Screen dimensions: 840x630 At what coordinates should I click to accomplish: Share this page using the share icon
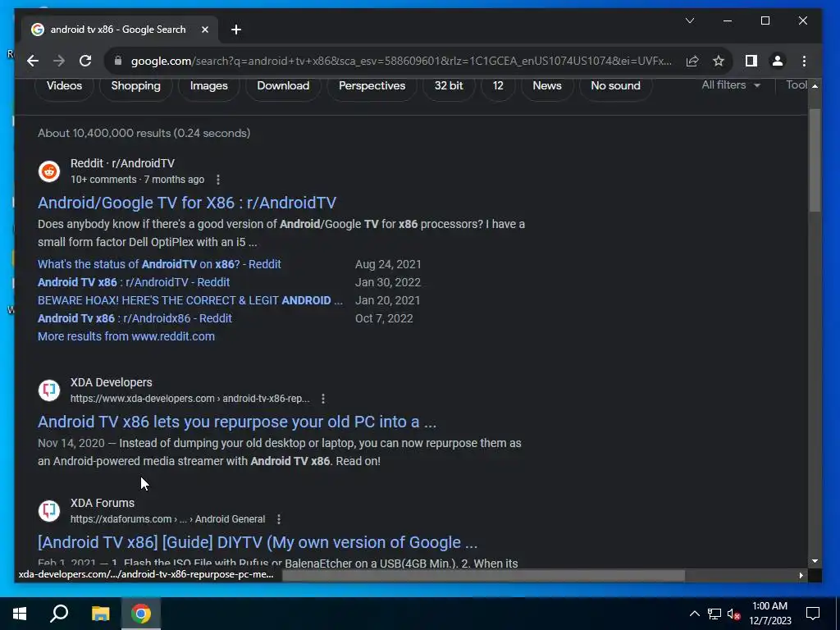pyautogui.click(x=692, y=61)
